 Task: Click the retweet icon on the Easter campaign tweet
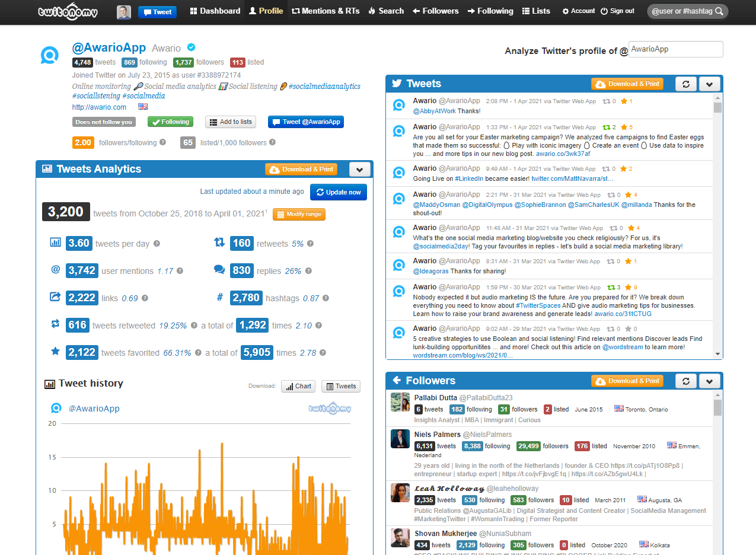tap(607, 127)
